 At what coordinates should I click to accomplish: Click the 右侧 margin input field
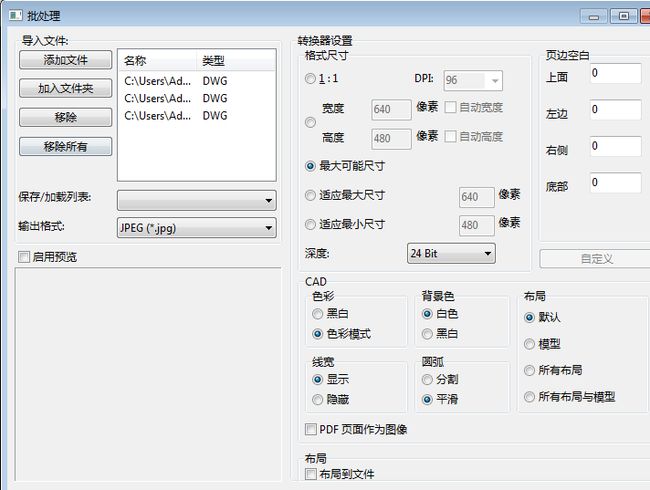click(x=616, y=146)
